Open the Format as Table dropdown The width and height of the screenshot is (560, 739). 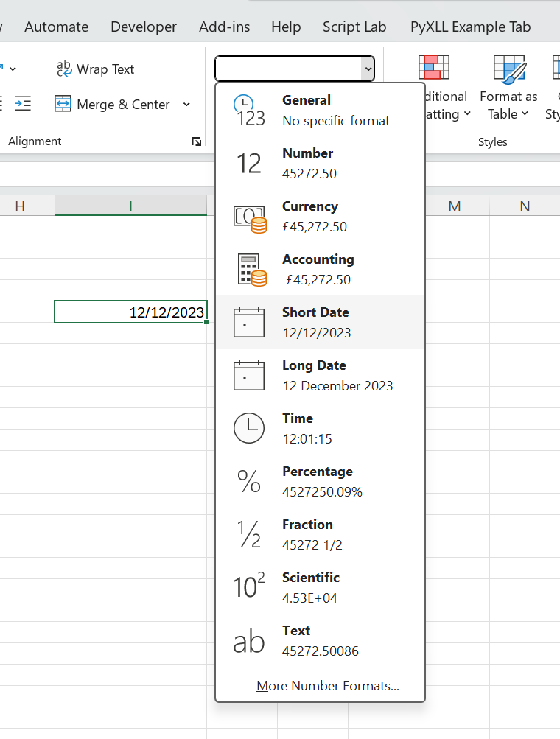pos(508,105)
